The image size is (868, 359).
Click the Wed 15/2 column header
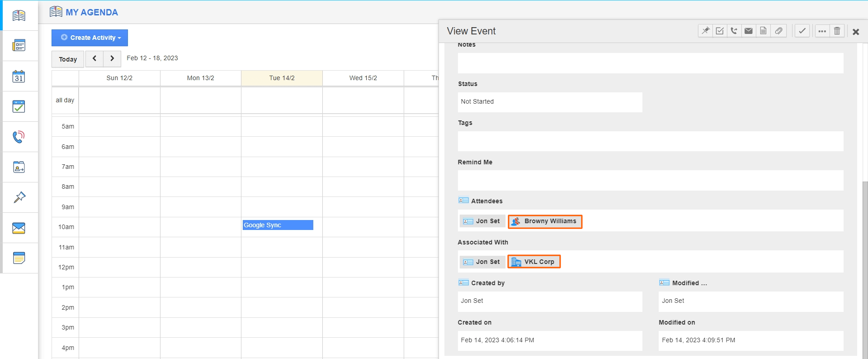tap(363, 78)
